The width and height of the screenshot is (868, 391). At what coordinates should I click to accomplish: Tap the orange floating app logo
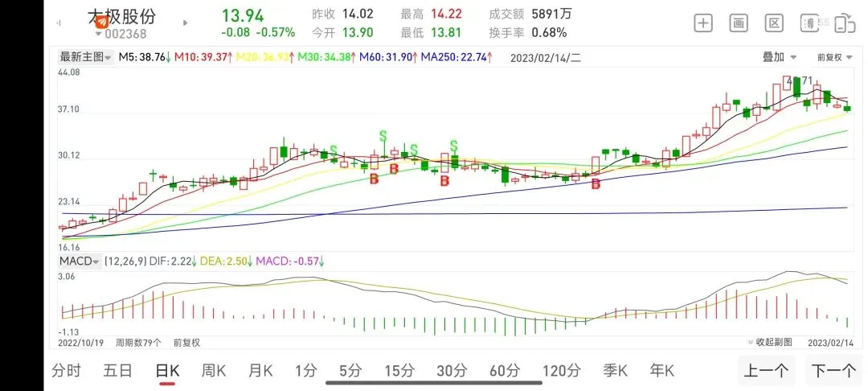tap(102, 21)
